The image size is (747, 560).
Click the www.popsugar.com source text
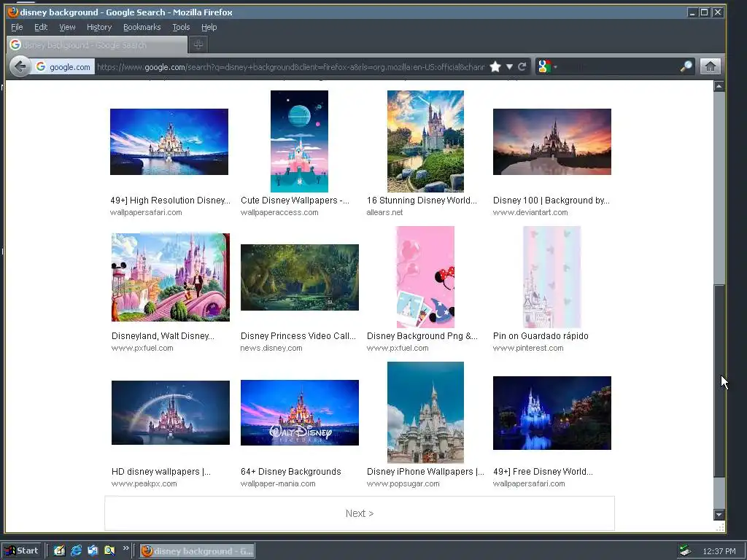click(403, 484)
